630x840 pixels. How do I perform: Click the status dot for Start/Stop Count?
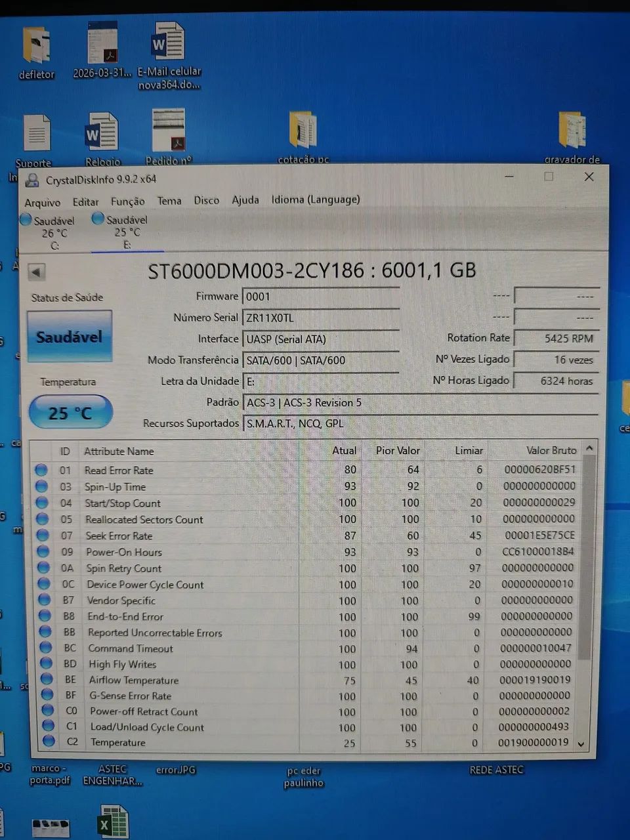42,503
